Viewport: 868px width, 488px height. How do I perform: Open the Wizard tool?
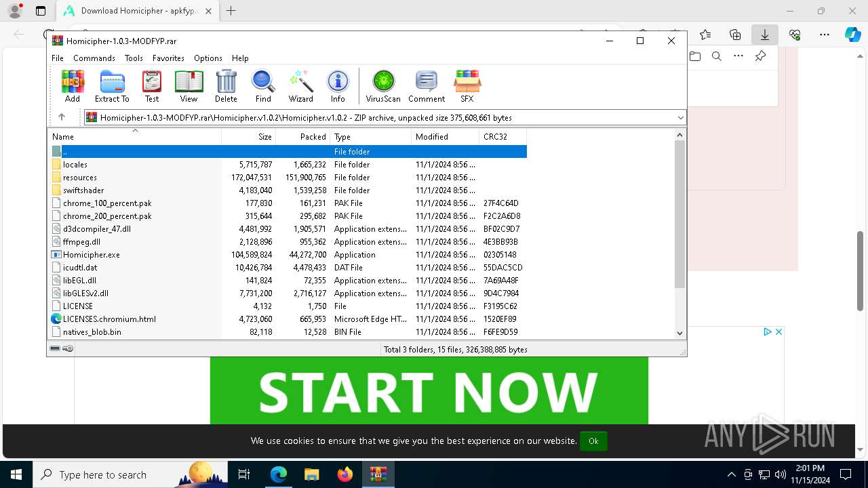click(300, 86)
